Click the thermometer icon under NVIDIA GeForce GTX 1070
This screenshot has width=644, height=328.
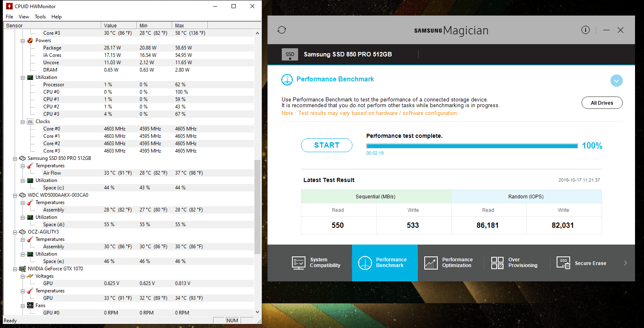coord(30,291)
